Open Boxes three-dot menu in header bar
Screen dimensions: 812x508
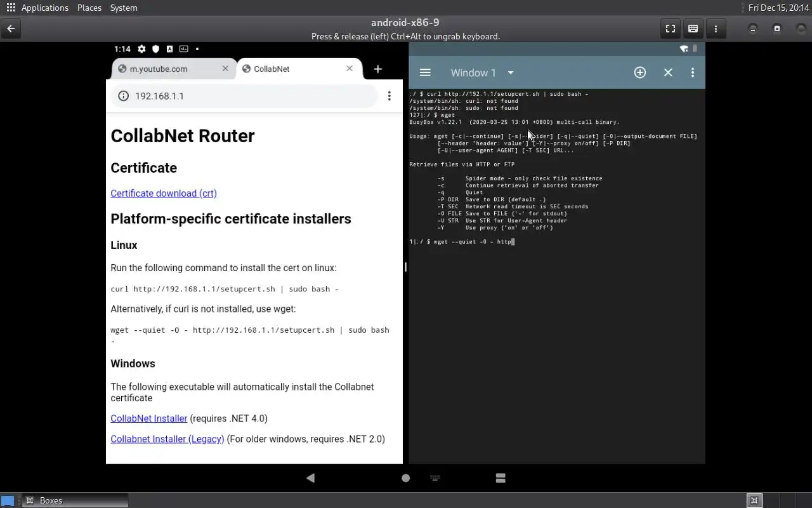click(716, 29)
